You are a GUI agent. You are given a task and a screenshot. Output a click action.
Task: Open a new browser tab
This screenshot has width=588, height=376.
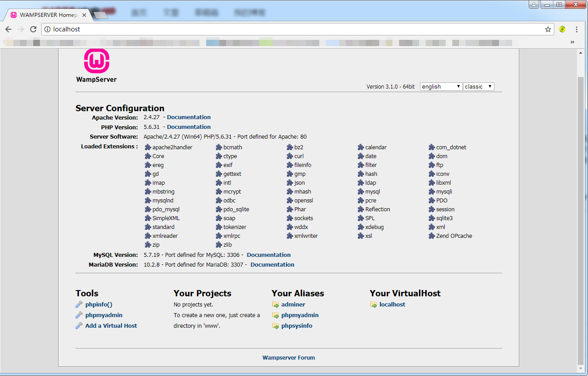(101, 16)
